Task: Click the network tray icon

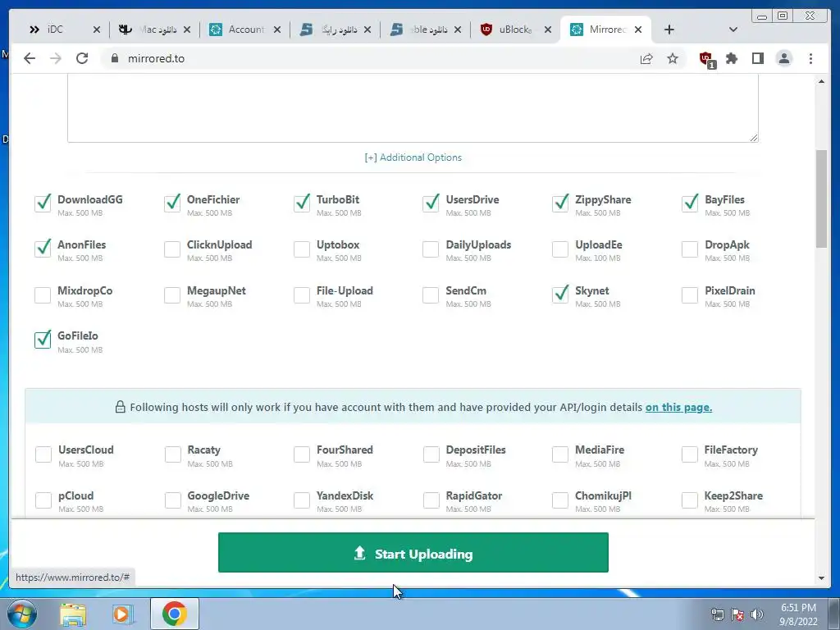Action: tap(717, 614)
